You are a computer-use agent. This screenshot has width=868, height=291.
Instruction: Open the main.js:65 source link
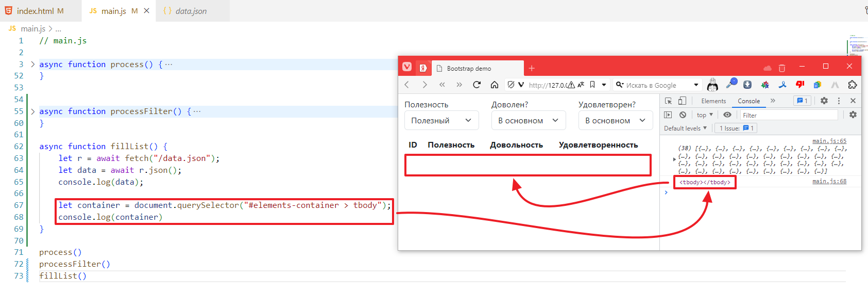pyautogui.click(x=829, y=141)
